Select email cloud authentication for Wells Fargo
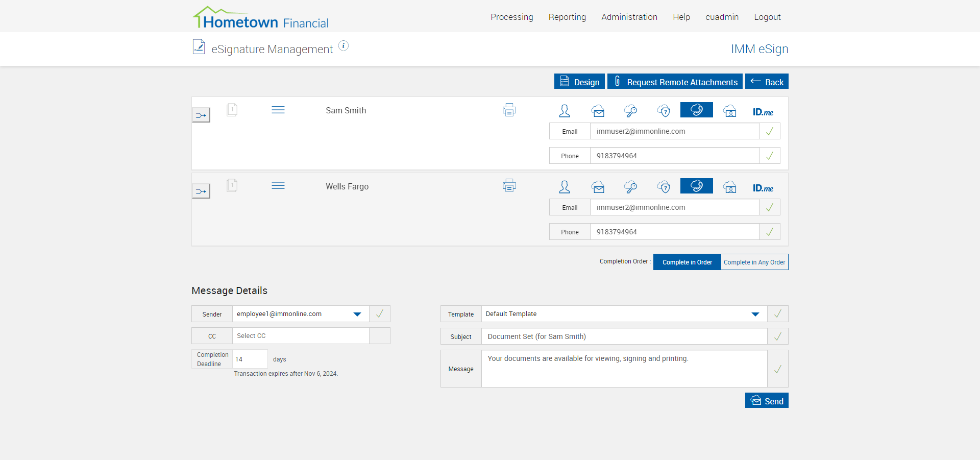 pyautogui.click(x=598, y=187)
